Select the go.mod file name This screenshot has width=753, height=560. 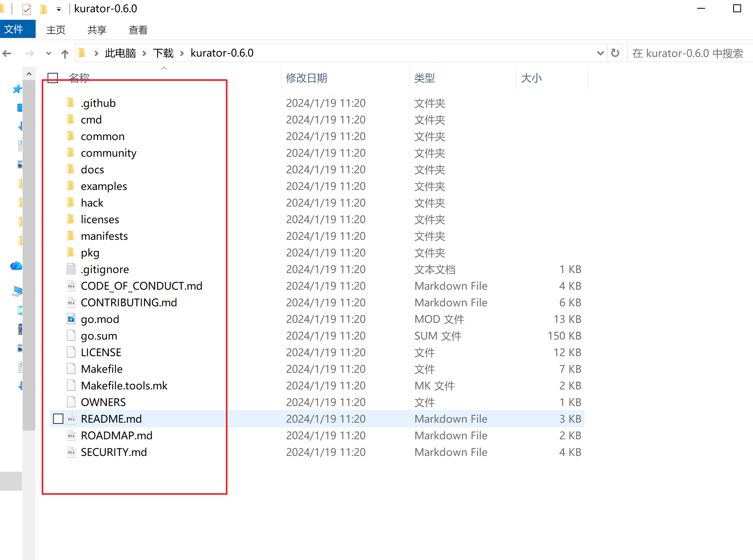pyautogui.click(x=100, y=319)
